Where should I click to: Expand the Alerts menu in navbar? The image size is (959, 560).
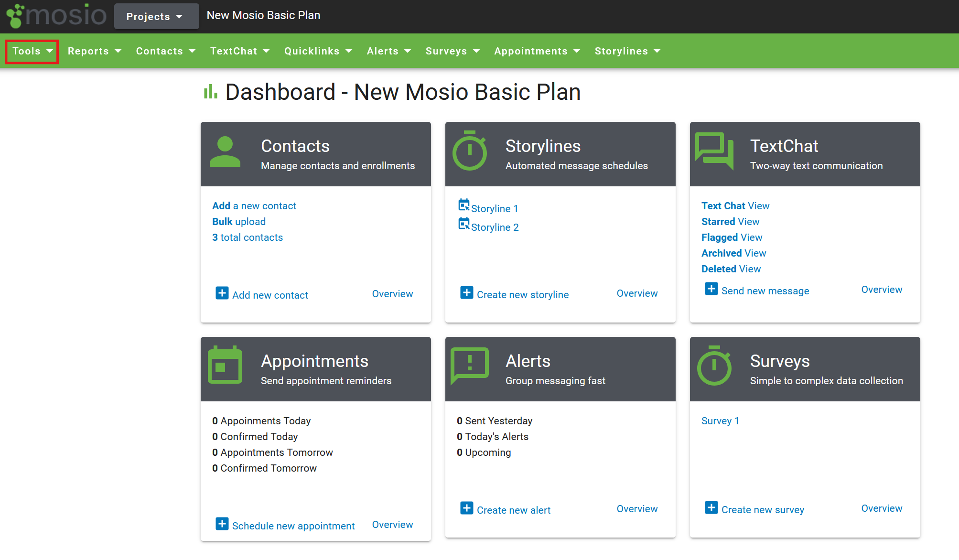coord(389,51)
